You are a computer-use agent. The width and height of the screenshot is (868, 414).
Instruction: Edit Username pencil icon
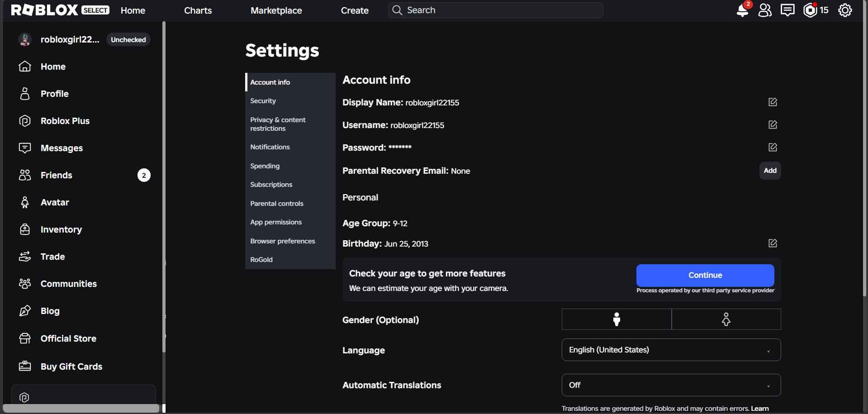point(773,124)
